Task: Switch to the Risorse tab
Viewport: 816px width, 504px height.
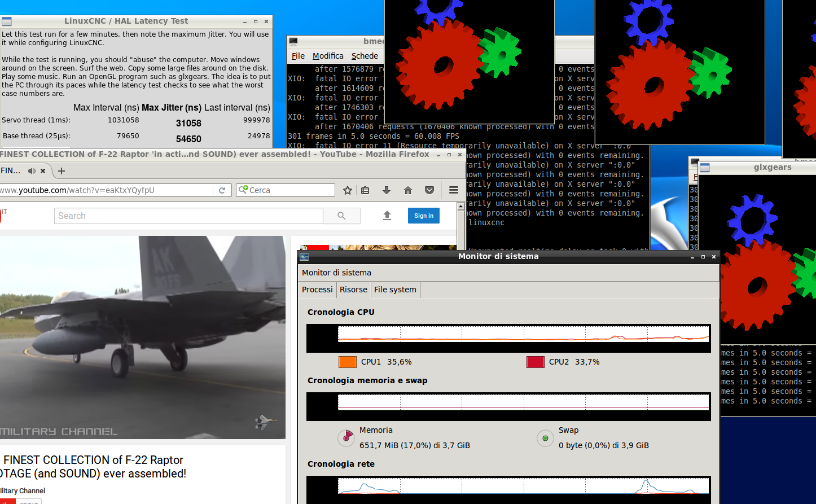Action: [353, 290]
